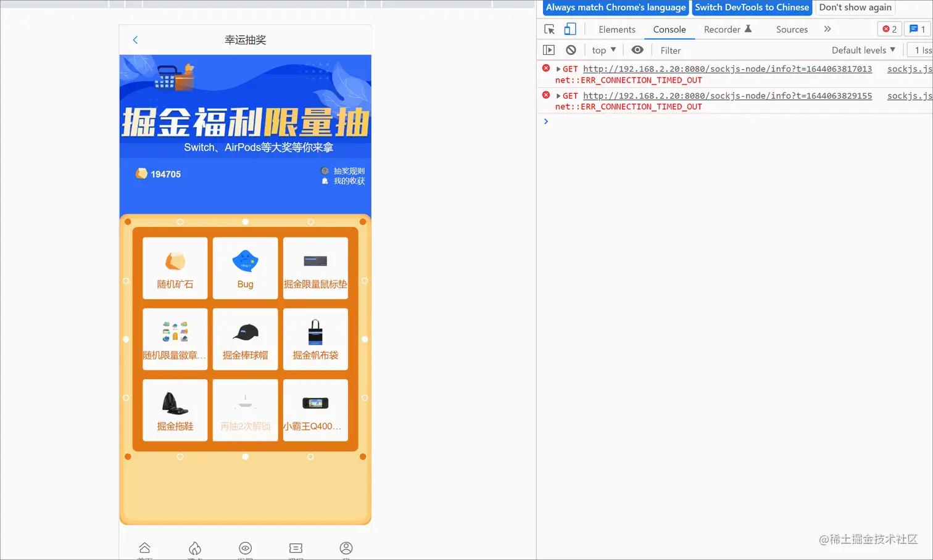933x560 pixels.
Task: Click the first error's red circle icon
Action: point(546,68)
